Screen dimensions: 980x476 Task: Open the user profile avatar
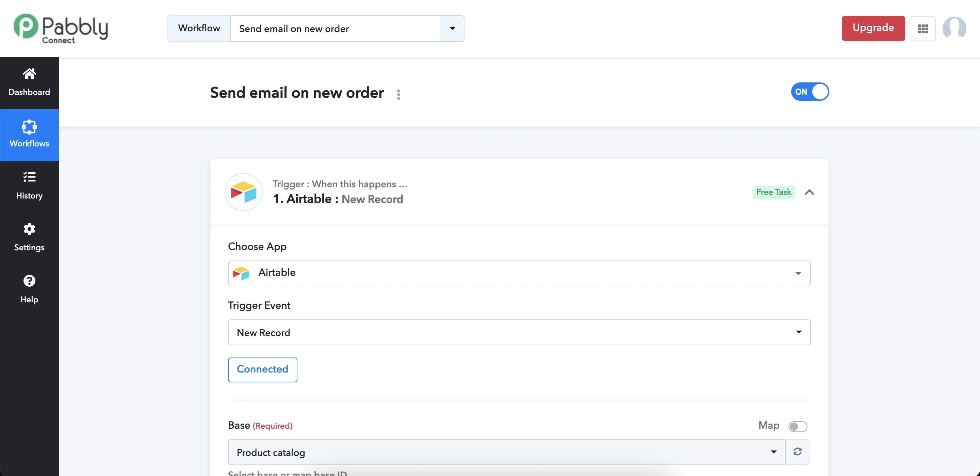tap(954, 28)
